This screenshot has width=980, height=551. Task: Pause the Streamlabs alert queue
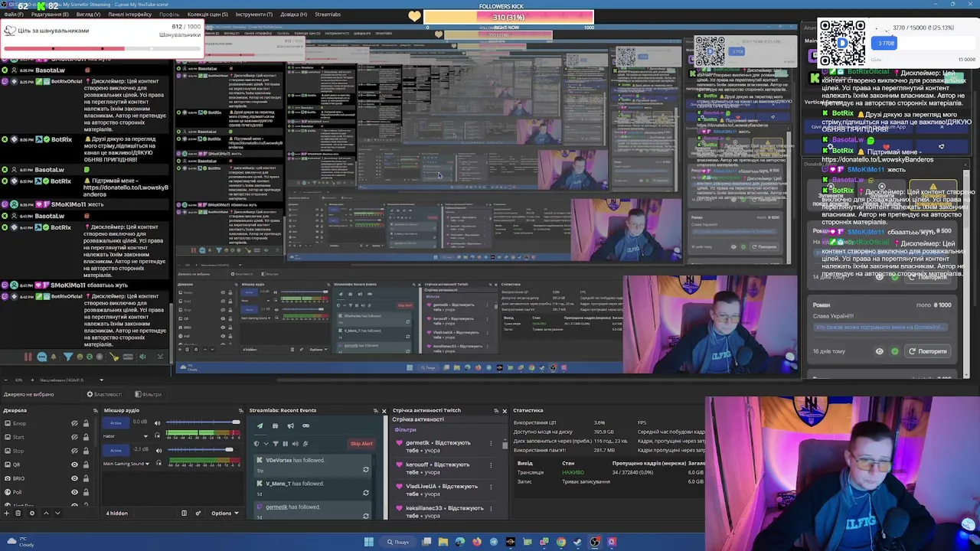(286, 444)
